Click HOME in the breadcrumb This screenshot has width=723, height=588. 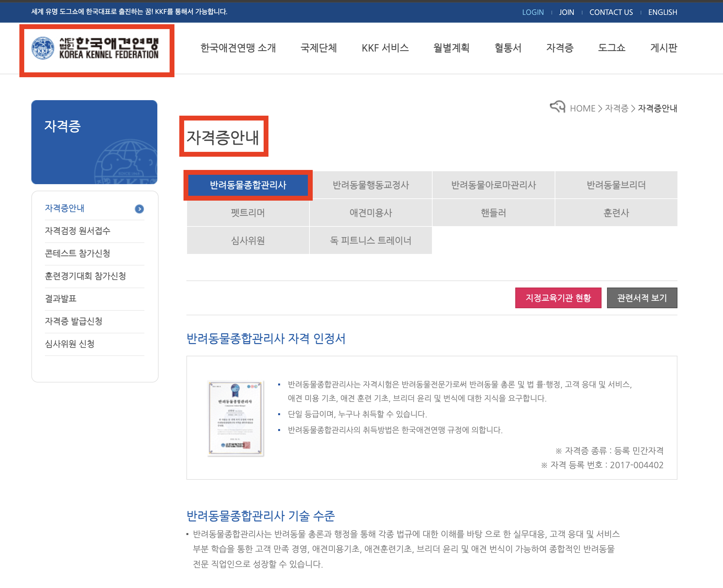tap(582, 108)
